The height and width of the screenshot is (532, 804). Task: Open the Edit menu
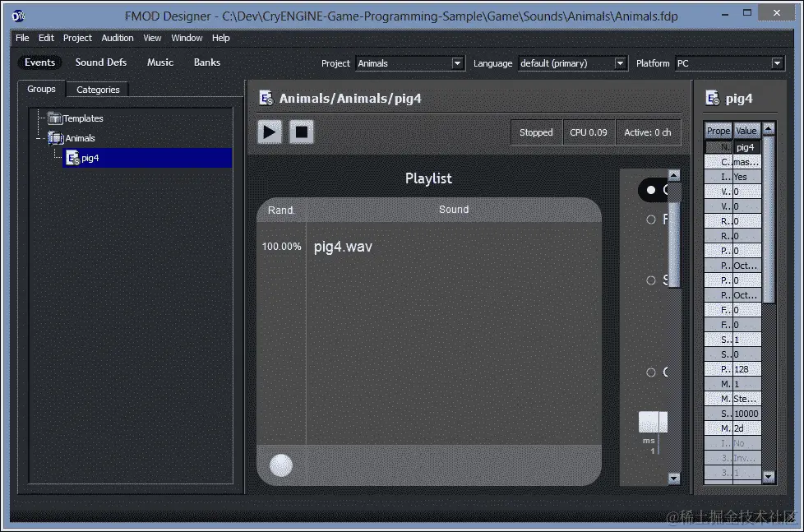(x=46, y=38)
